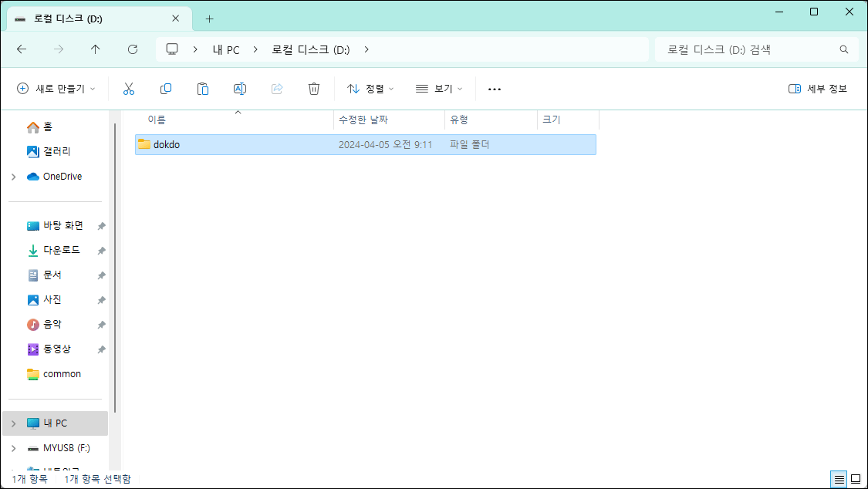This screenshot has width=868, height=489.
Task: Open the 새로 만들기 dropdown
Action: pyautogui.click(x=56, y=89)
